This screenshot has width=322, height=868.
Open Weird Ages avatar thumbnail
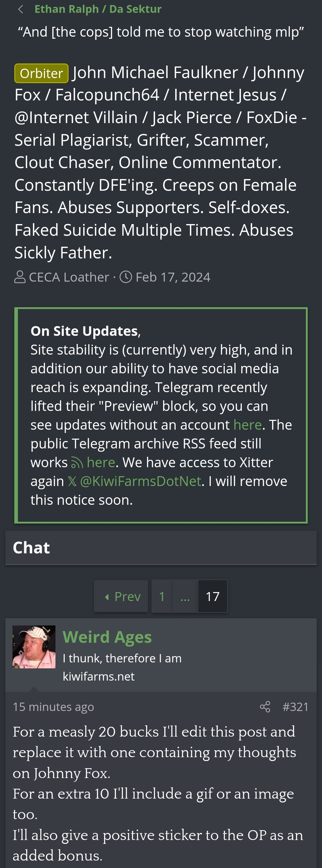click(34, 647)
